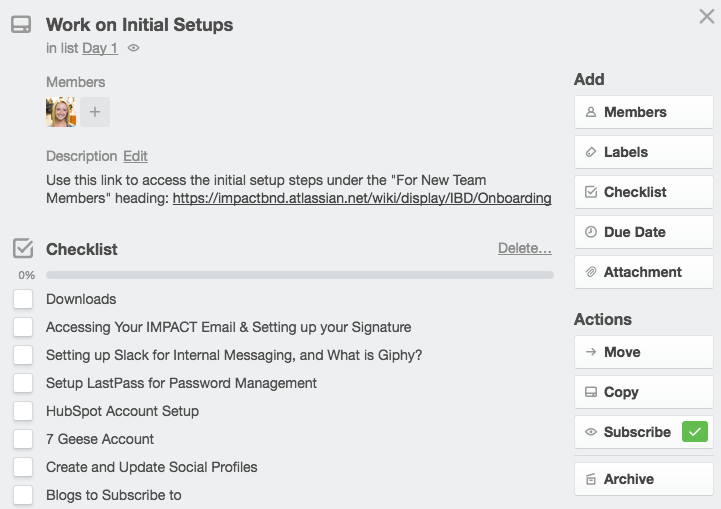
Task: Edit the card description
Action: pyautogui.click(x=135, y=156)
